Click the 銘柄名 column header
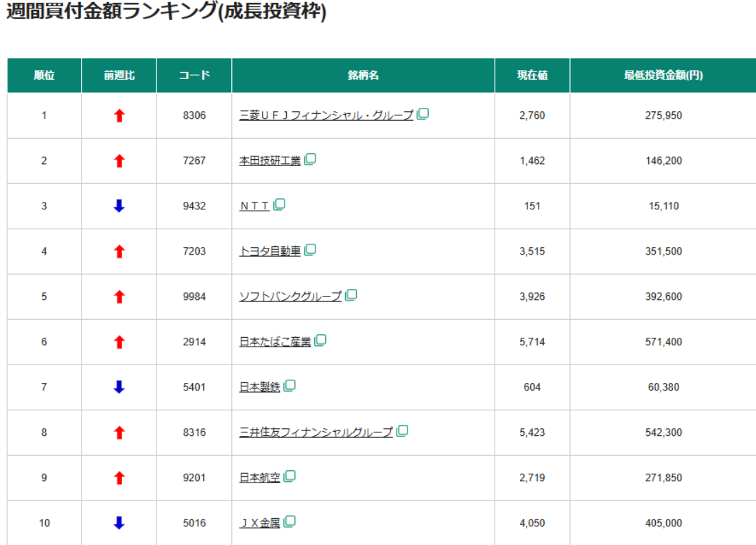The width and height of the screenshot is (756, 545). point(363,76)
